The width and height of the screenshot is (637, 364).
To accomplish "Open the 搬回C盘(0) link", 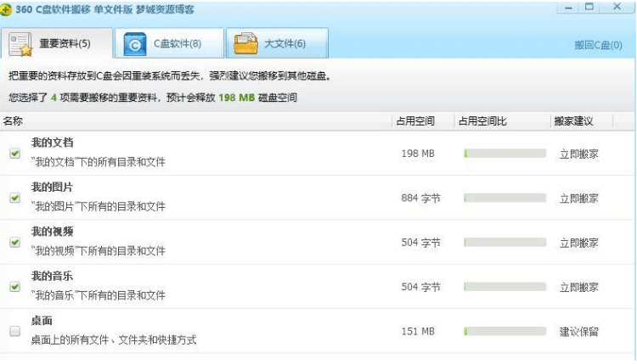I will 598,45.
